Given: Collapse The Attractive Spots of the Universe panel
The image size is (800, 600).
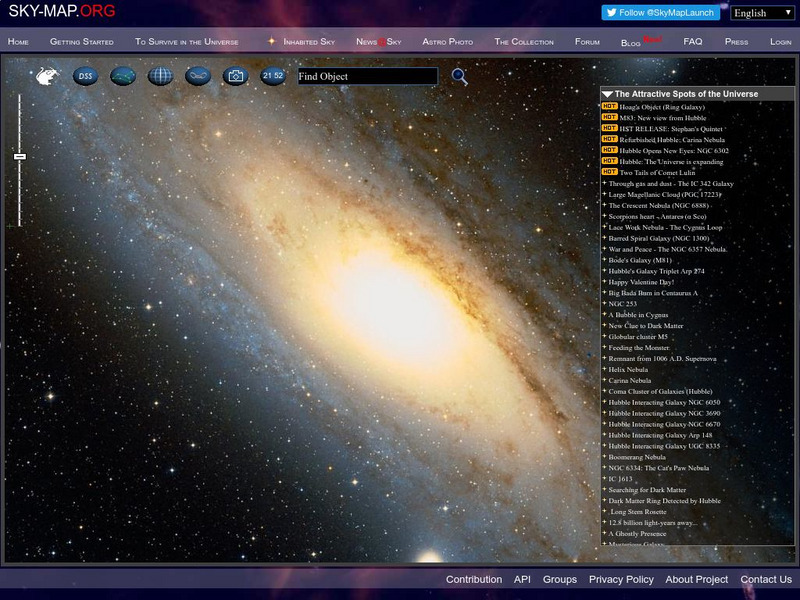Looking at the screenshot, I should coord(607,93).
